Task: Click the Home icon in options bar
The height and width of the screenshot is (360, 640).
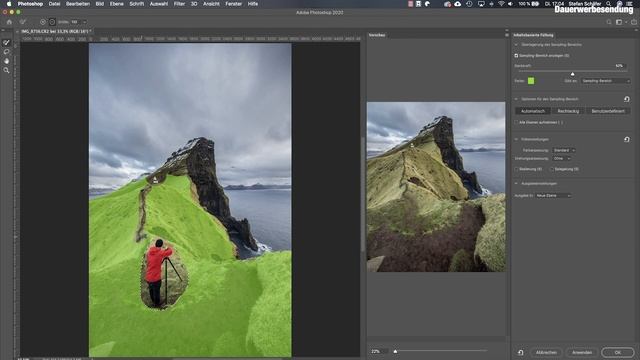Action: [9, 22]
